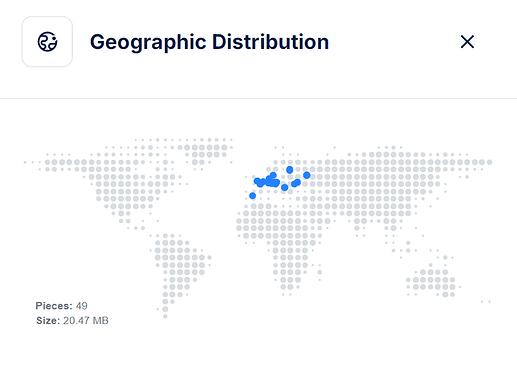Image resolution: width=517 pixels, height=369 pixels.
Task: Select the southwesternmost blue node near Spain
Action: 253,196
